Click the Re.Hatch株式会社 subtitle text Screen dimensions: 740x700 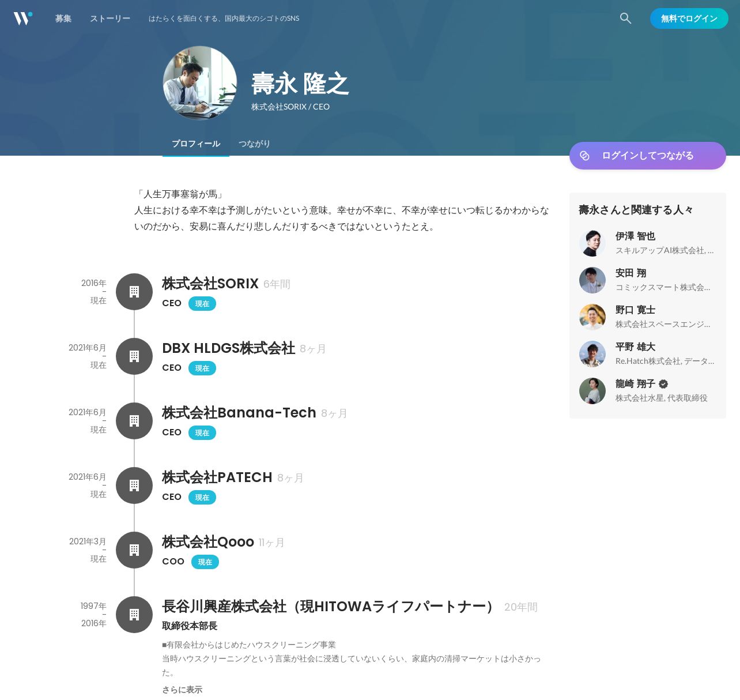click(665, 361)
